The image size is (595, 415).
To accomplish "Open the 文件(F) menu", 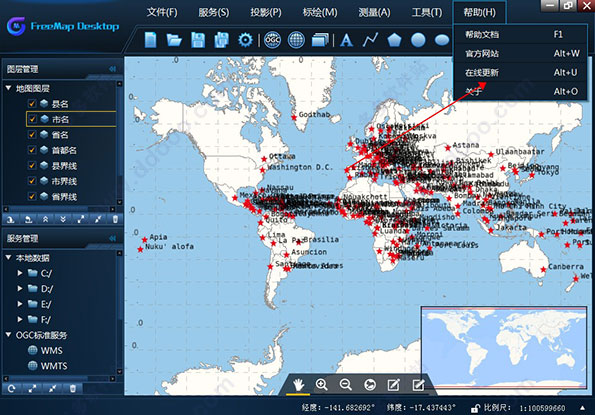I will click(162, 13).
